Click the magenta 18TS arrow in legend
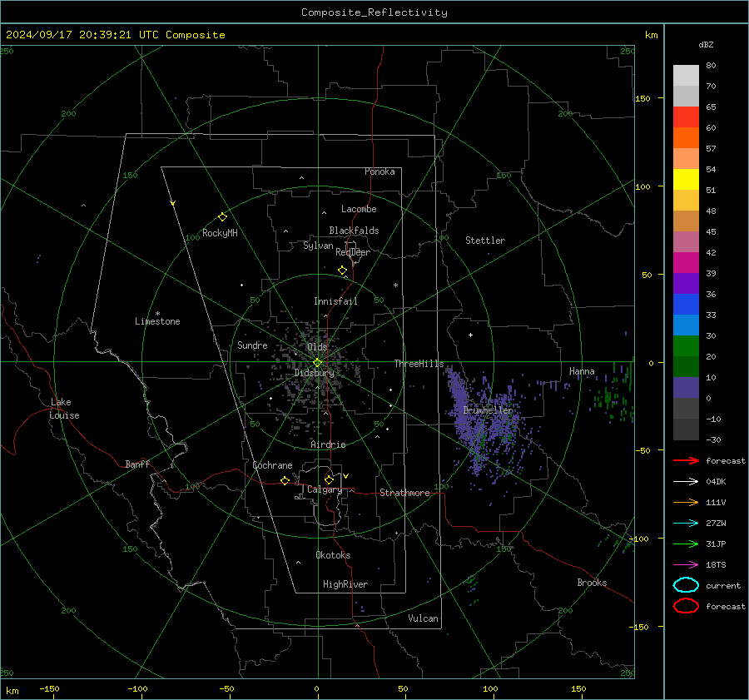Image resolution: width=749 pixels, height=700 pixels. [x=686, y=565]
